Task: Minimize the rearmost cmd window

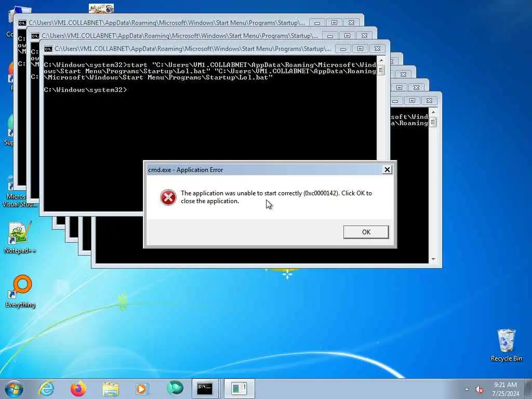Action: pyautogui.click(x=317, y=23)
